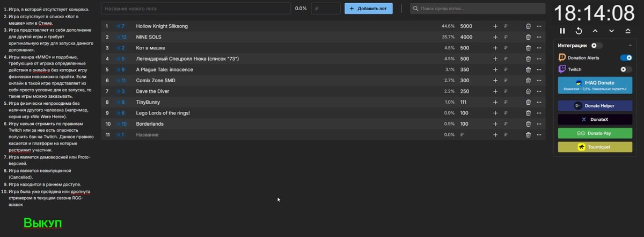644x237 pixels.
Task: Enable the Twitch integration switch
Action: click(626, 69)
